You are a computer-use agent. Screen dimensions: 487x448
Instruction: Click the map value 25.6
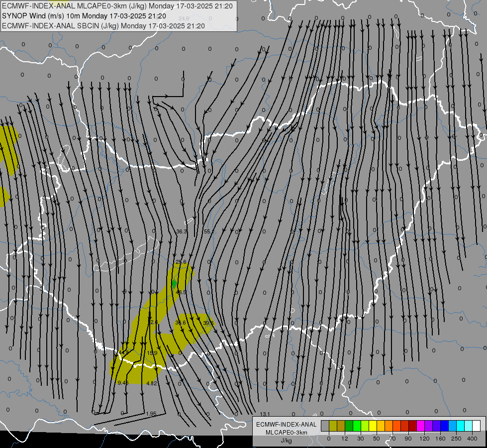pos(181,262)
